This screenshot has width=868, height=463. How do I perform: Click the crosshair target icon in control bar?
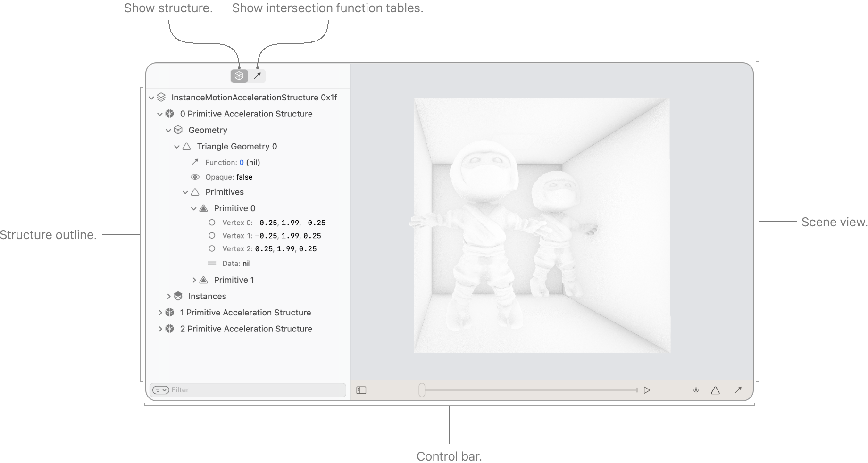click(696, 390)
